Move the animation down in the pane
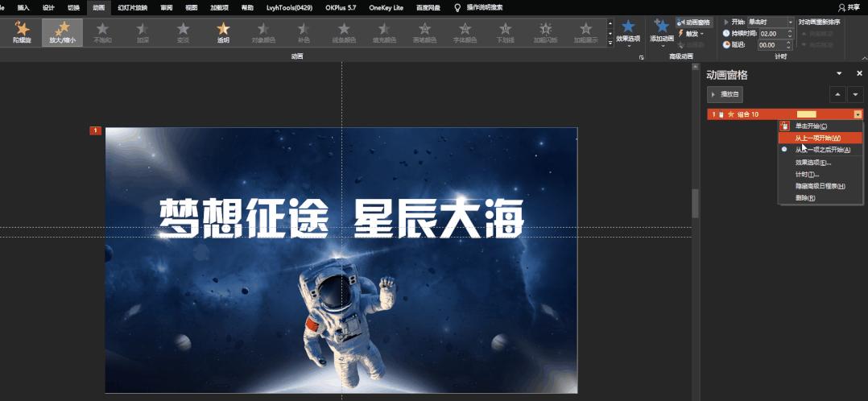 (x=856, y=95)
